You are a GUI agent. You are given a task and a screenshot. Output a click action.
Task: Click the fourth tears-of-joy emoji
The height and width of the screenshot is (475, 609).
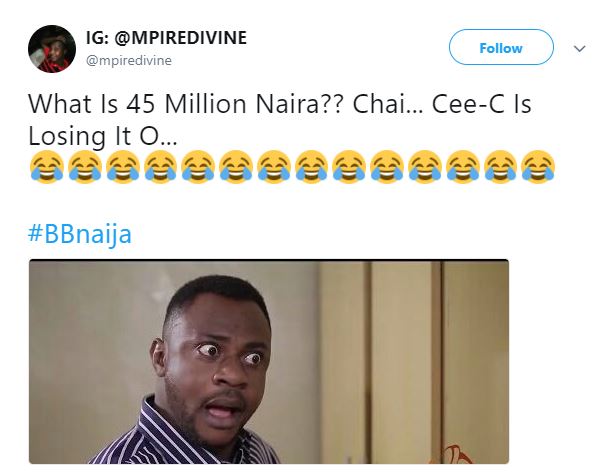point(160,167)
